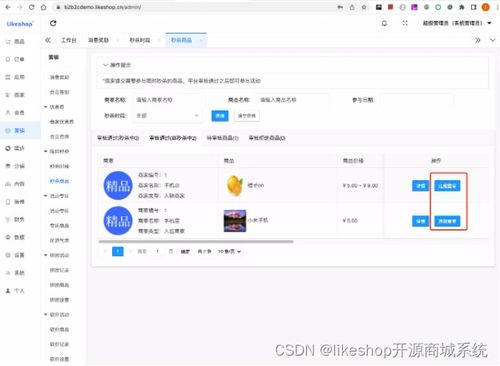Click the participation date input field

tap(416, 100)
